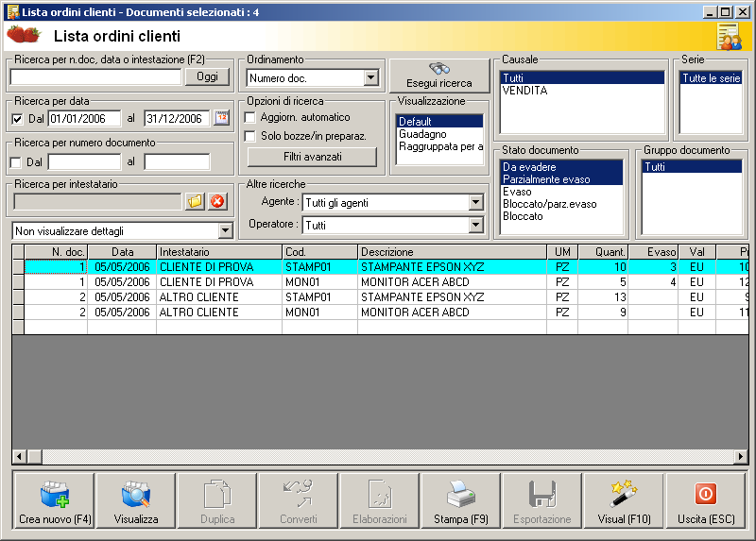The height and width of the screenshot is (541, 756).
Task: Click the calendar picker icon beside date range
Action: [222, 118]
